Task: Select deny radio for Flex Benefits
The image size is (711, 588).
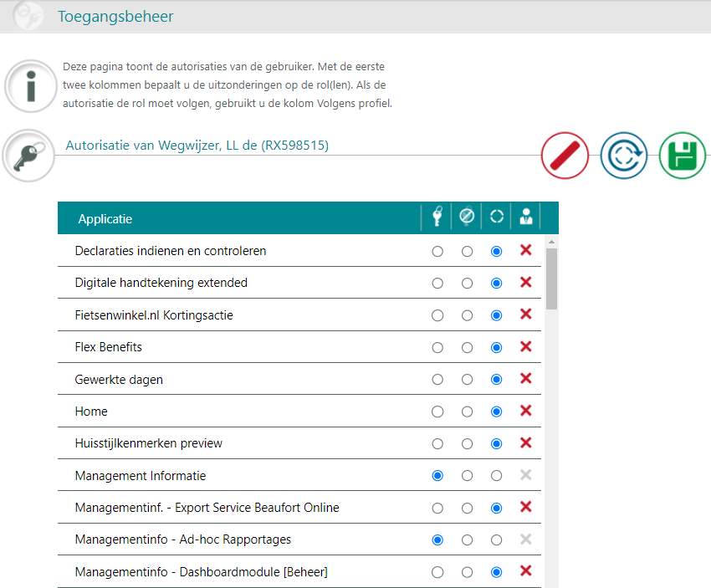Action: (x=467, y=348)
